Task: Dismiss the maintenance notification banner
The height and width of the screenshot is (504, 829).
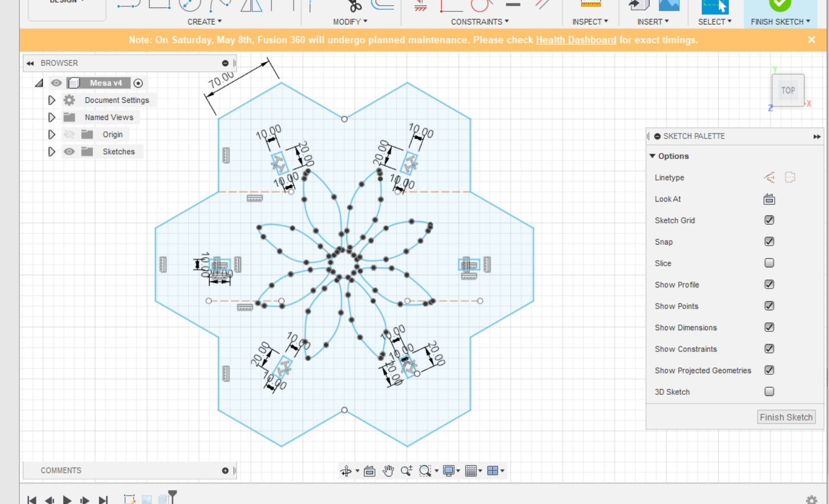Action: pyautogui.click(x=811, y=39)
